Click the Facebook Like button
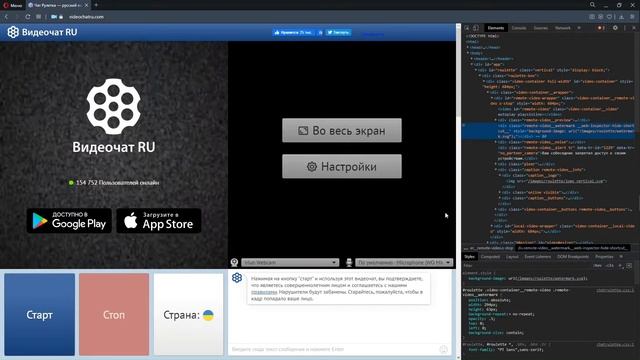This screenshot has width=640, height=360. coord(293,32)
